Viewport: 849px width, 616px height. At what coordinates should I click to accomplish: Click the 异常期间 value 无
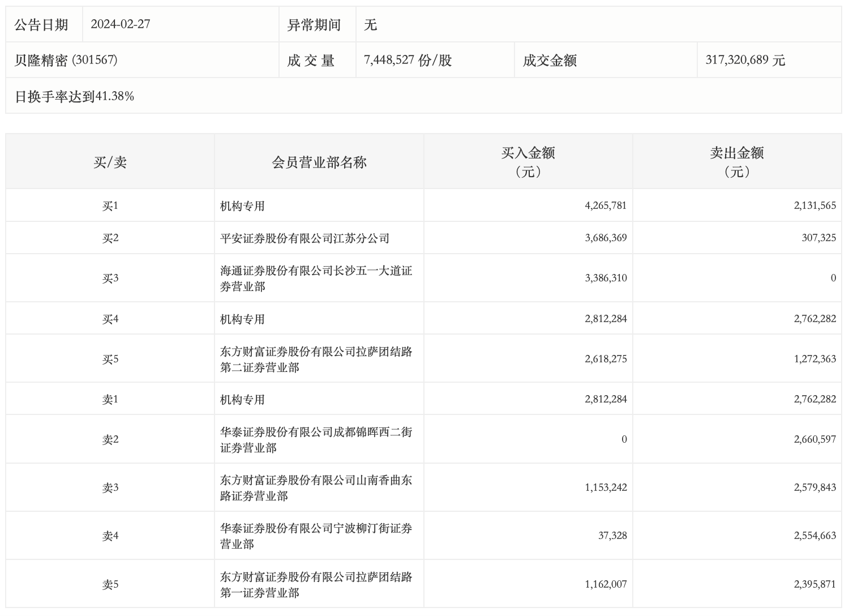(x=370, y=25)
